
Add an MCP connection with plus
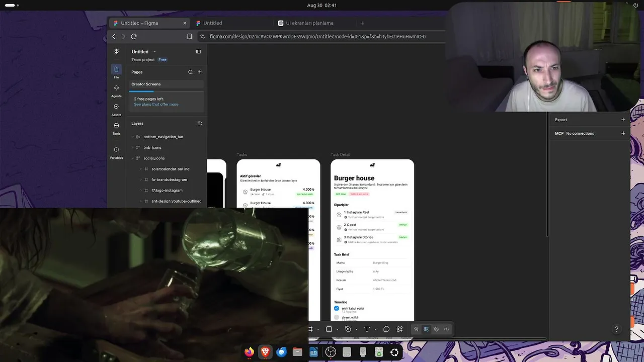[623, 133]
